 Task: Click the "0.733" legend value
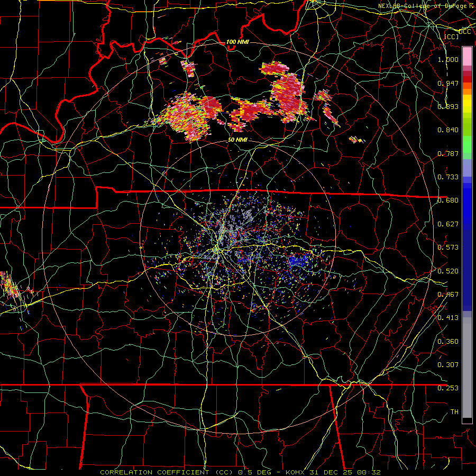448,177
